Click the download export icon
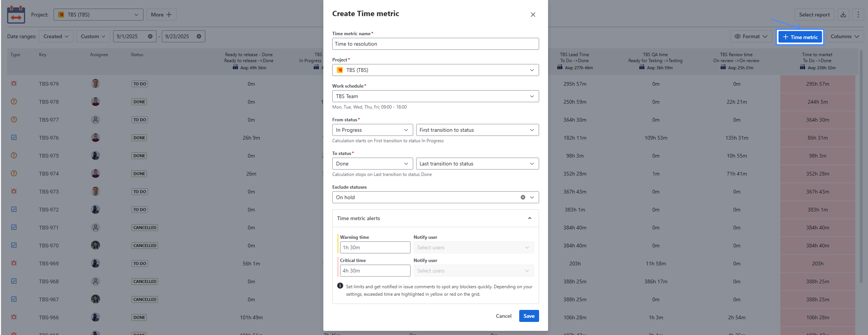Viewport: 868px width, 335px height. (x=843, y=15)
